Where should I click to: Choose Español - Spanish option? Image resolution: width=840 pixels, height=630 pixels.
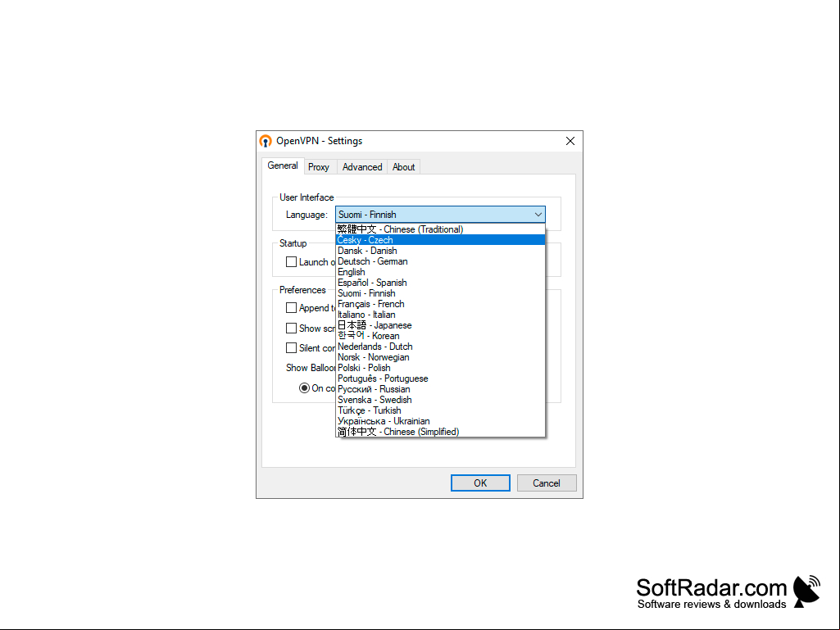tap(440, 283)
